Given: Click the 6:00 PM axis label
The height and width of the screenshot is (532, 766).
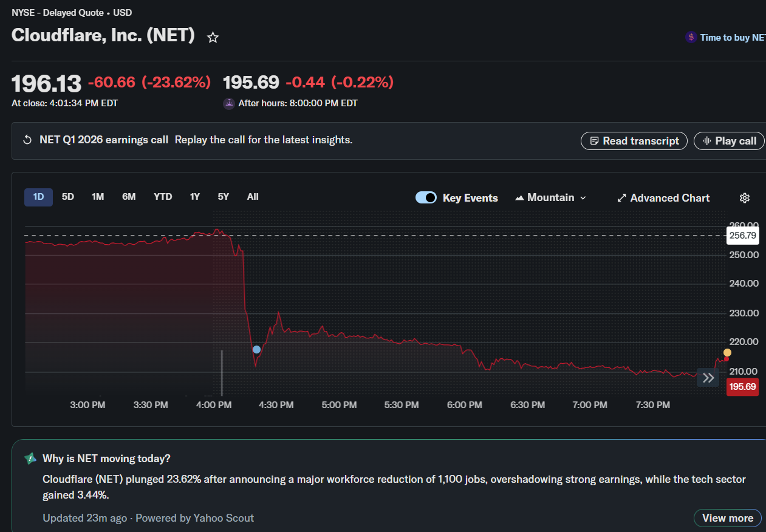Looking at the screenshot, I should tap(464, 405).
